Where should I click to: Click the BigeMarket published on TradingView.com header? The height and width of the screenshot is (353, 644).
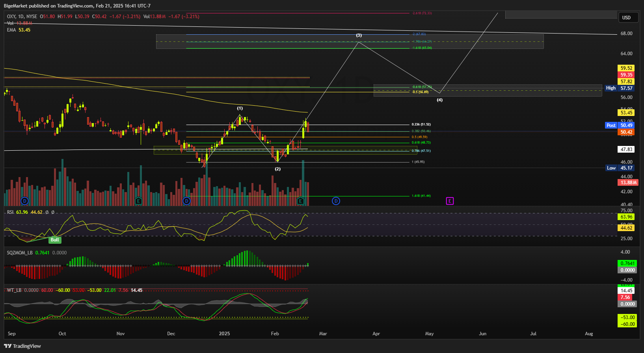tap(77, 6)
